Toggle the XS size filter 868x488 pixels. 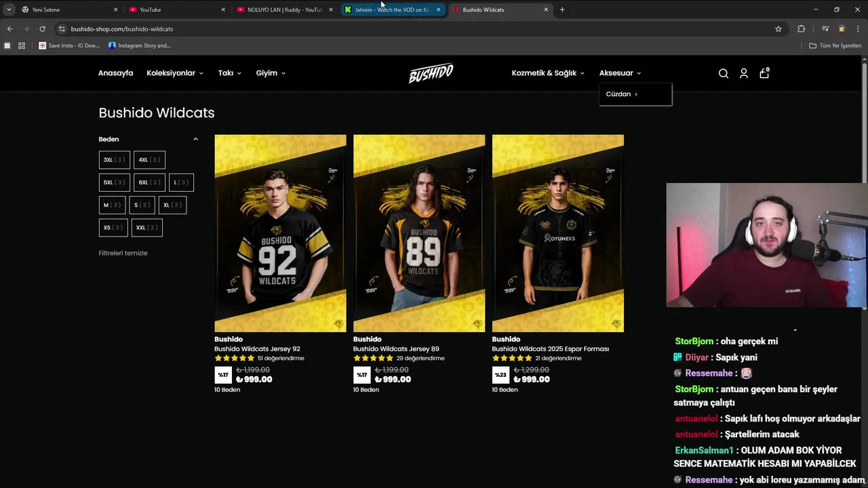(113, 228)
